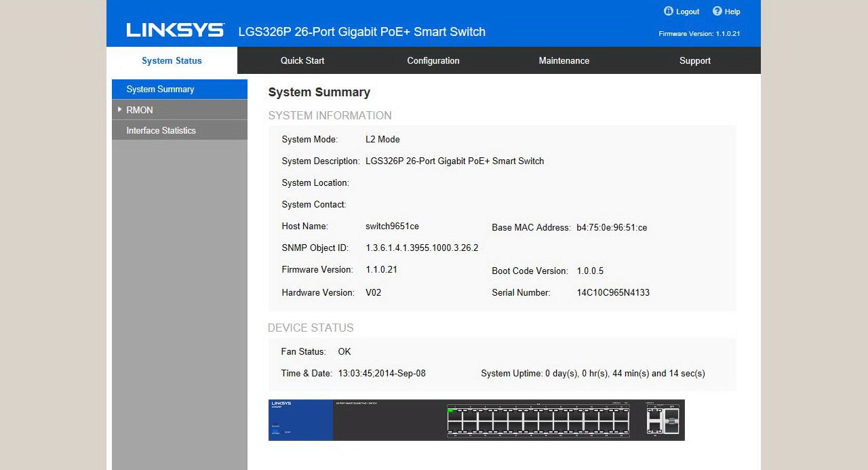868x470 pixels.
Task: Click the green lit port on switch image
Action: click(x=450, y=410)
